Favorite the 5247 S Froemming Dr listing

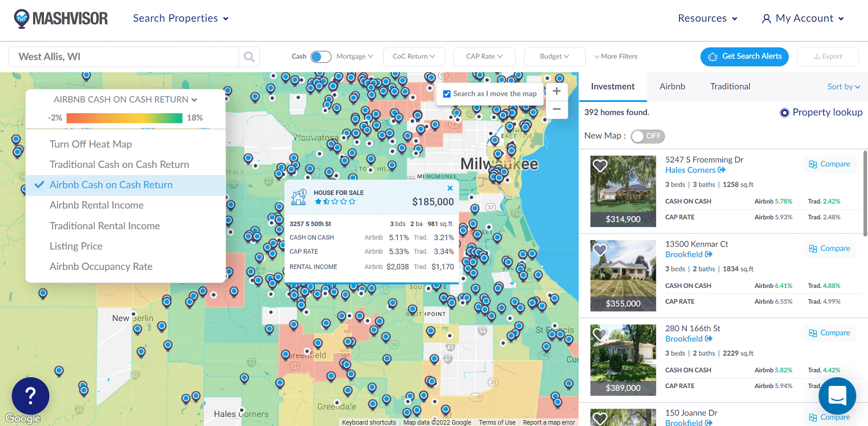click(600, 166)
